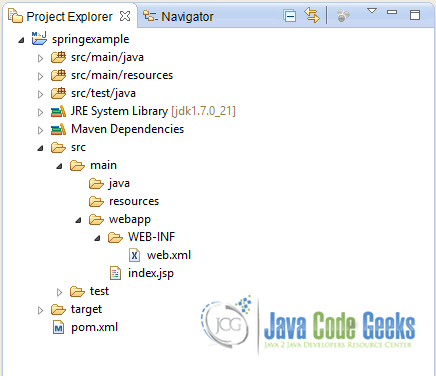Click the src/main/resources package folder icon
Image resolution: width=436 pixels, height=380 pixels.
point(58,75)
